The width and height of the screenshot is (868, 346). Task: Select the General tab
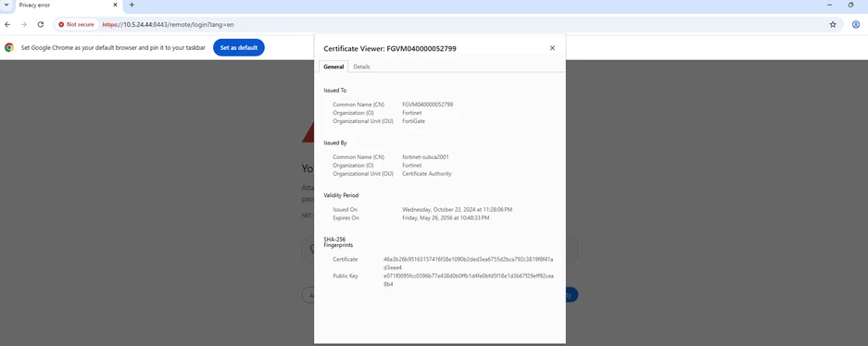click(333, 67)
